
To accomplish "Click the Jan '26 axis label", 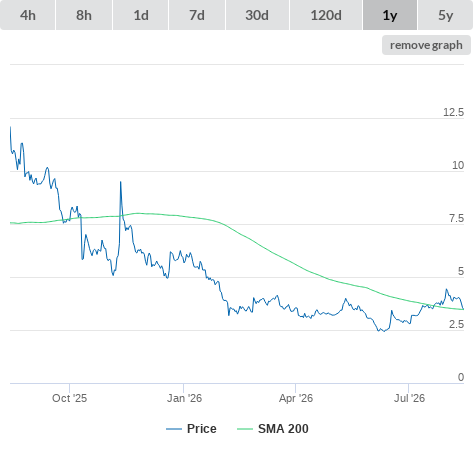I will point(184,398).
